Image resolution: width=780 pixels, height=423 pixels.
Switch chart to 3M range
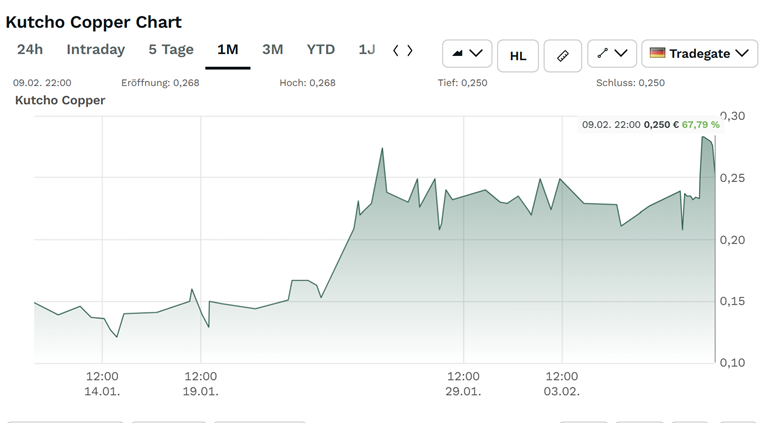point(273,49)
